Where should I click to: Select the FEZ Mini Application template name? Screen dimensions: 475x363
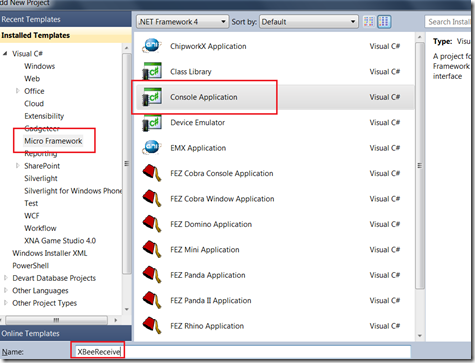pos(205,250)
